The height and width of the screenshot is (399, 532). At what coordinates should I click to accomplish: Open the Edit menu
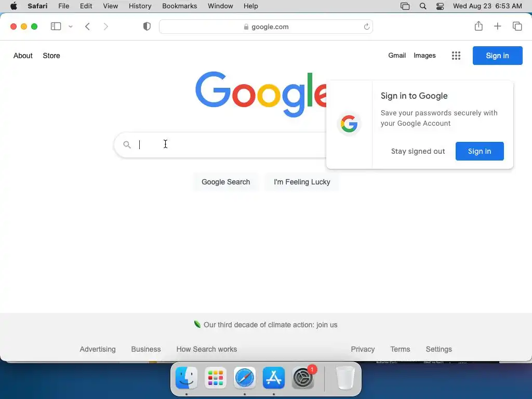pyautogui.click(x=86, y=6)
